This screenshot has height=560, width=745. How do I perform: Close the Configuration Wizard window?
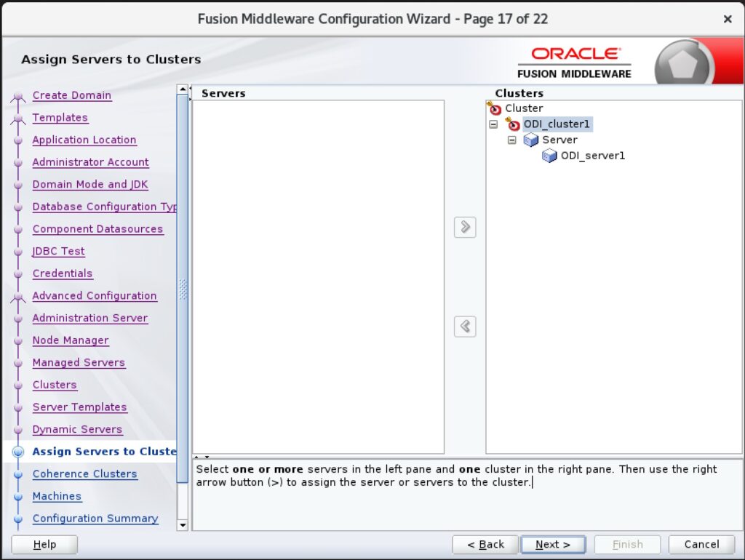[x=728, y=19]
